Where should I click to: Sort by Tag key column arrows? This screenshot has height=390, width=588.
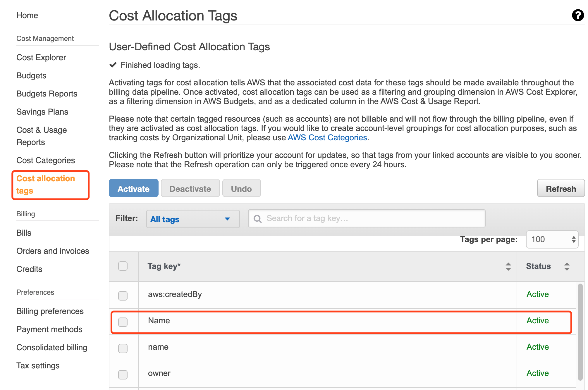[508, 266]
